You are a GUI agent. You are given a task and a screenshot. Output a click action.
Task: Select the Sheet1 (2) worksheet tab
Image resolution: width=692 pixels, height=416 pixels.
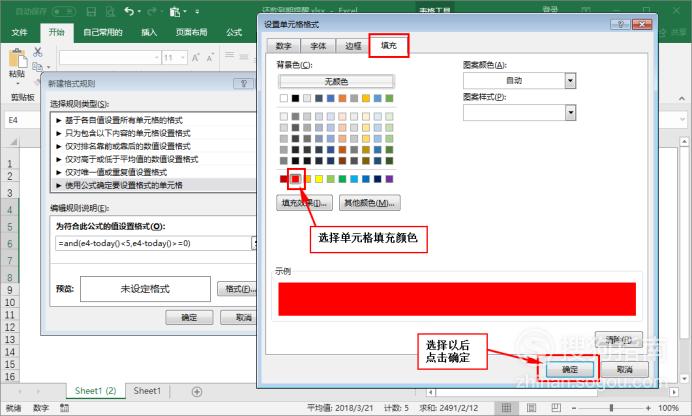(96, 391)
